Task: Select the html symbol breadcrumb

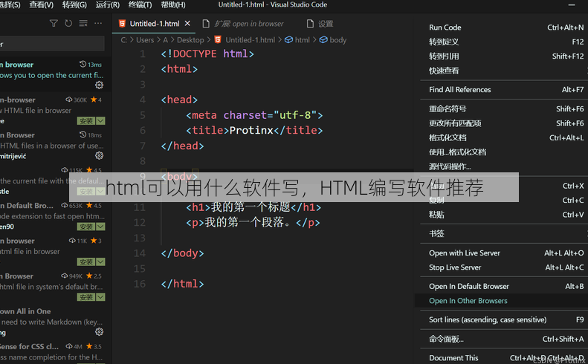Action: pyautogui.click(x=297, y=39)
